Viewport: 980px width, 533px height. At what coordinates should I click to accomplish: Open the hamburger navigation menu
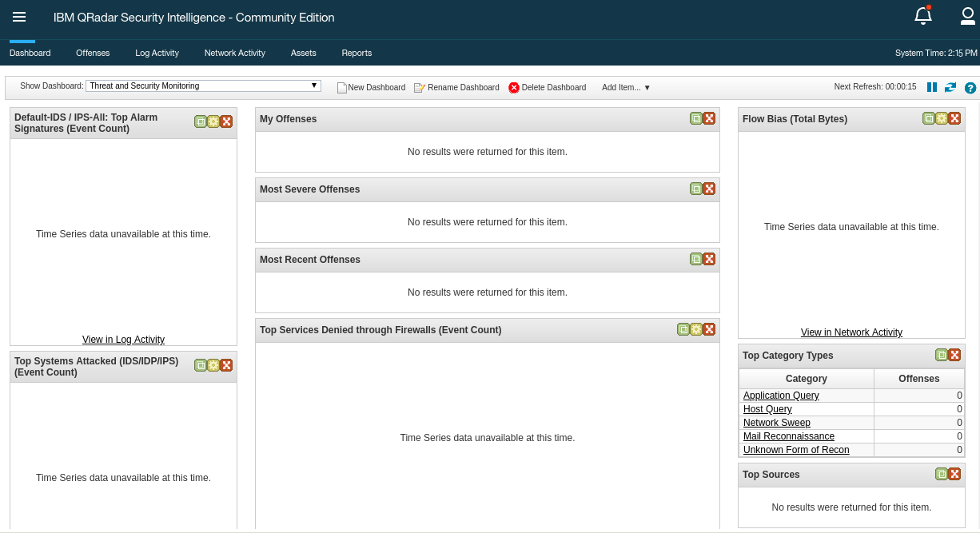pos(19,17)
